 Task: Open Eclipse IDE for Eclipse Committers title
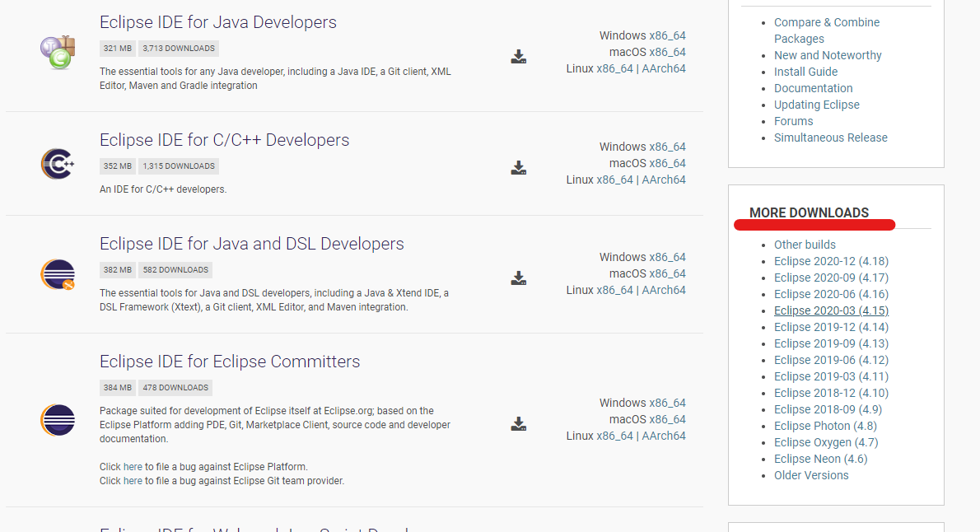pos(230,362)
